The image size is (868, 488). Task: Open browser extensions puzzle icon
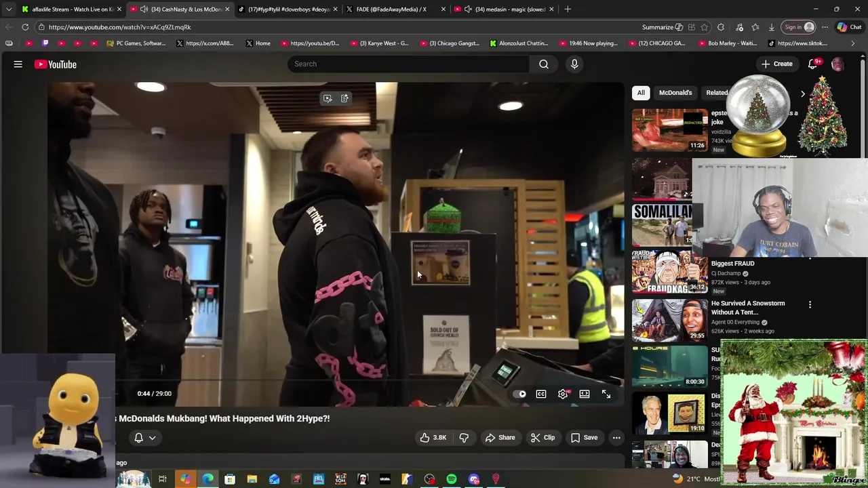click(721, 27)
